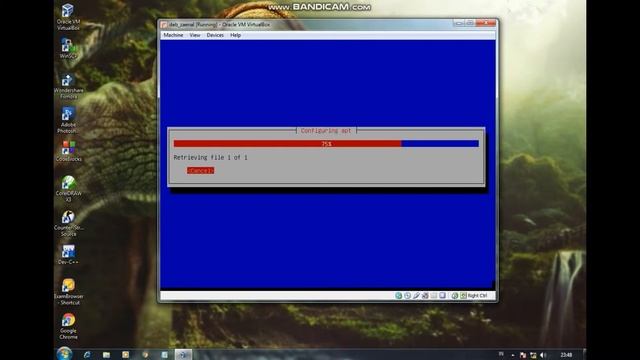Viewport: 640px width, 360px height.
Task: Select the CodeBlocks desktop icon
Action: coord(68,151)
